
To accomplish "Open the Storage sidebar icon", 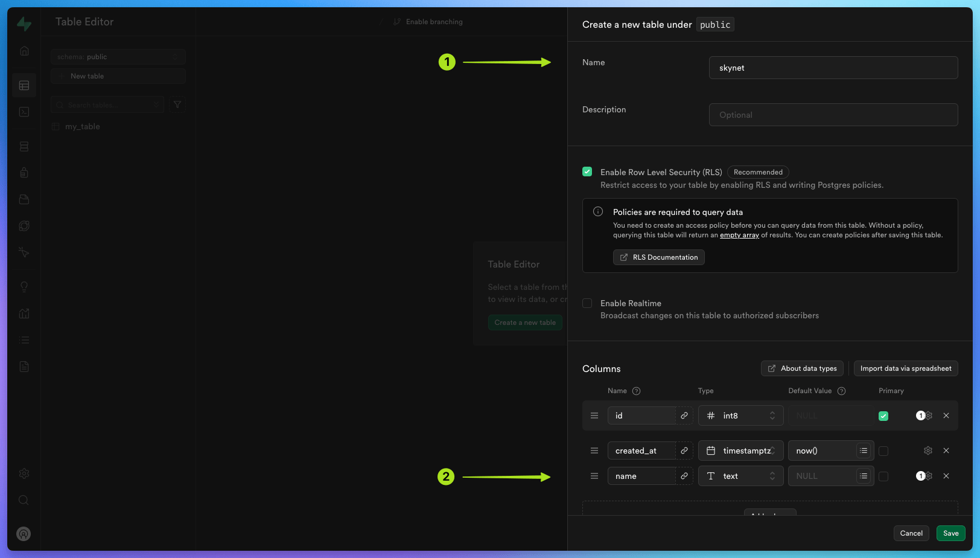I will [x=24, y=199].
